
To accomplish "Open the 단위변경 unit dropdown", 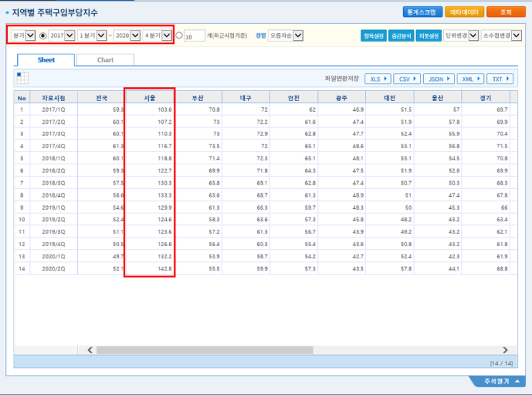I will [461, 35].
